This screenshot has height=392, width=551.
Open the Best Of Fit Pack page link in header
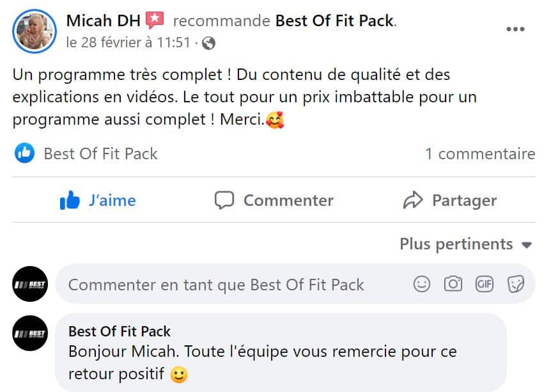coord(334,21)
